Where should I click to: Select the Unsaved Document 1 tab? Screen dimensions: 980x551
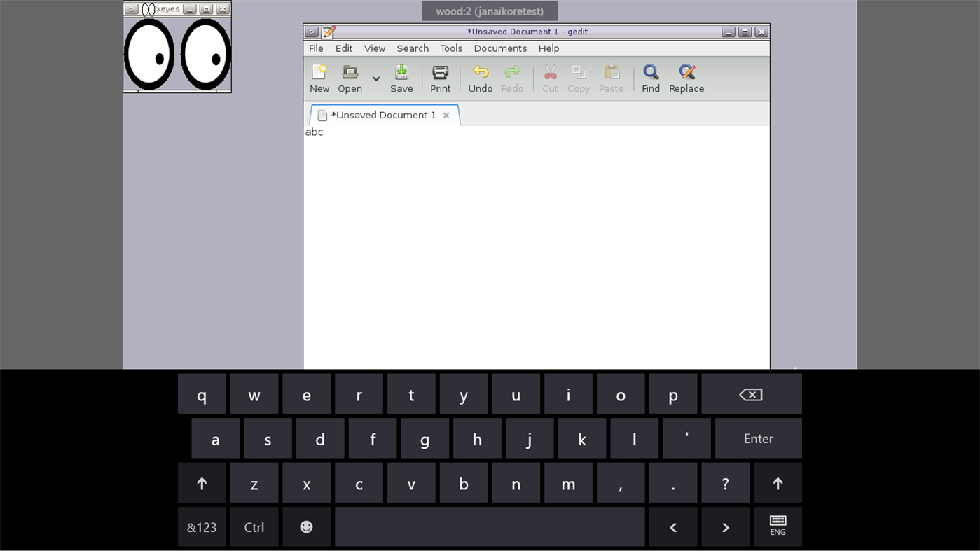click(382, 115)
